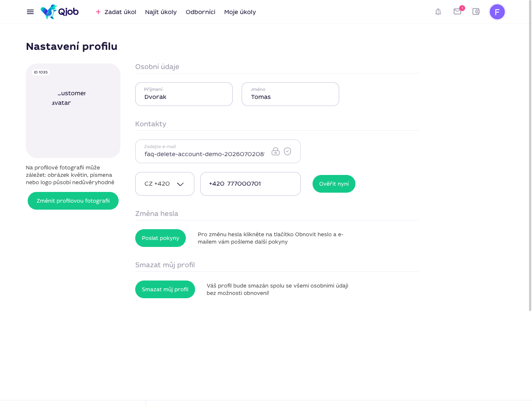Focus the Příjmení field containing Dvorak
Image resolution: width=532 pixels, height=406 pixels.
coord(184,94)
